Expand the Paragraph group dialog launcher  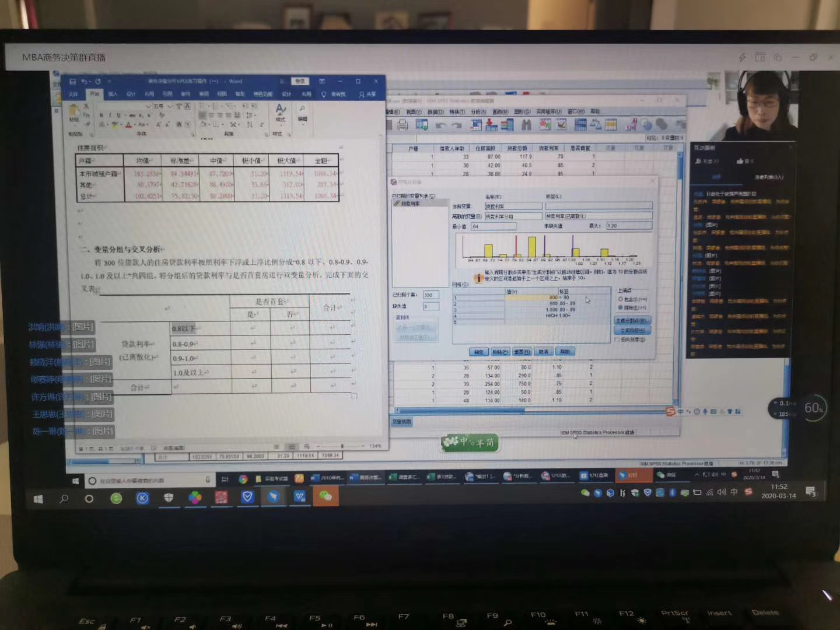click(265, 135)
